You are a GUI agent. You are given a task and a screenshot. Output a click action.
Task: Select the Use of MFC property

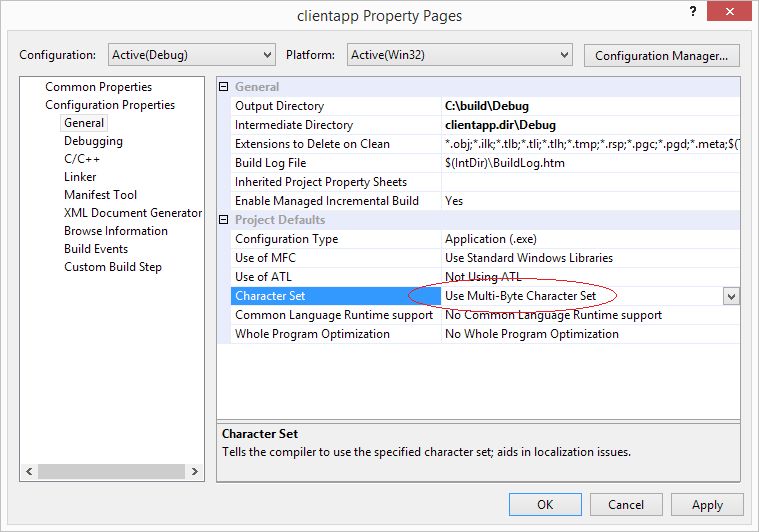pos(336,258)
